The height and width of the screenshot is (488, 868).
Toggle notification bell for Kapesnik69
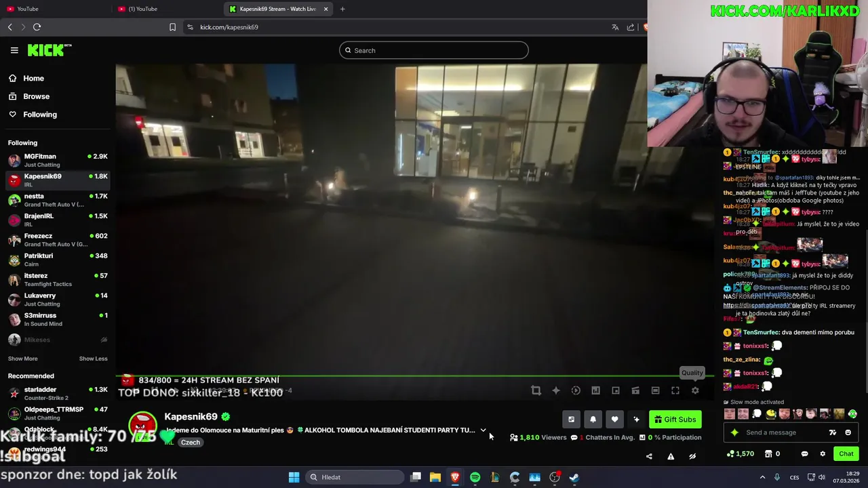[x=593, y=420]
